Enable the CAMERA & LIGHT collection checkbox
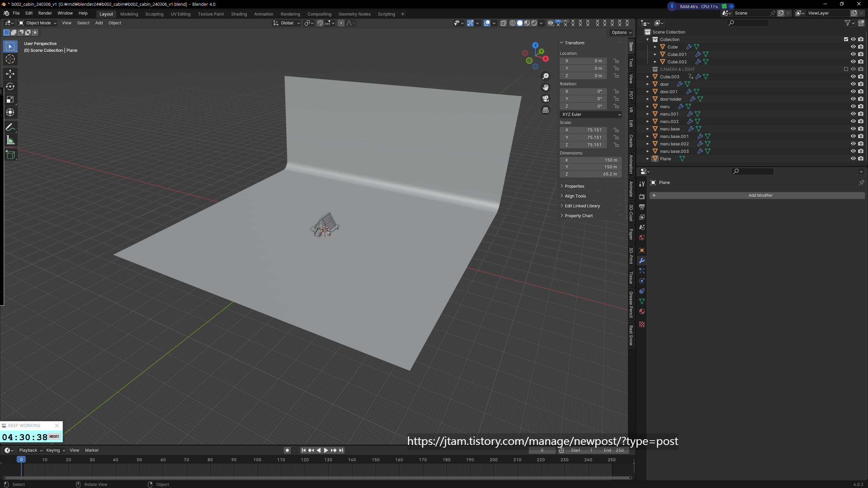The image size is (868, 488). coord(846,69)
